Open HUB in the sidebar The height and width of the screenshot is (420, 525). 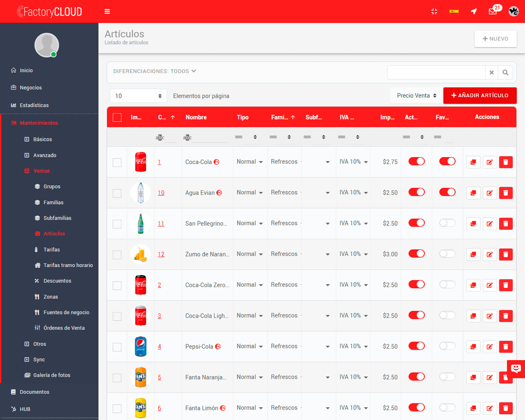coord(20,409)
